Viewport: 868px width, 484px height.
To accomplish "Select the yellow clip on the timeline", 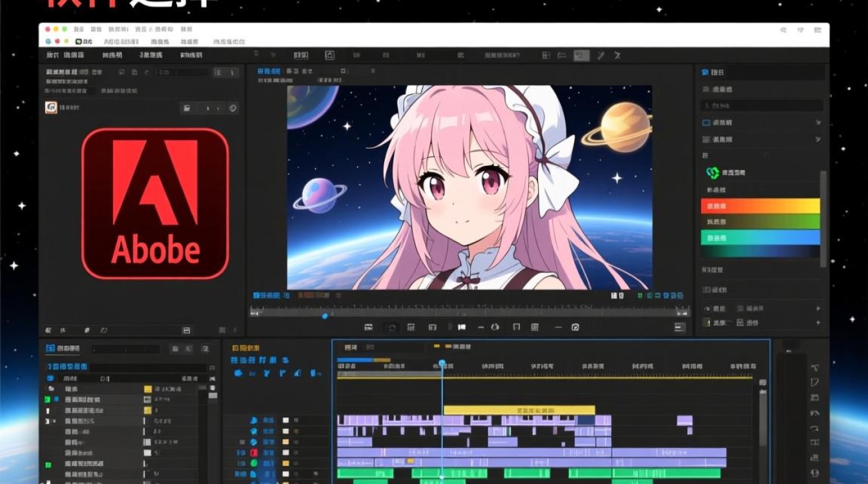I will pos(519,410).
